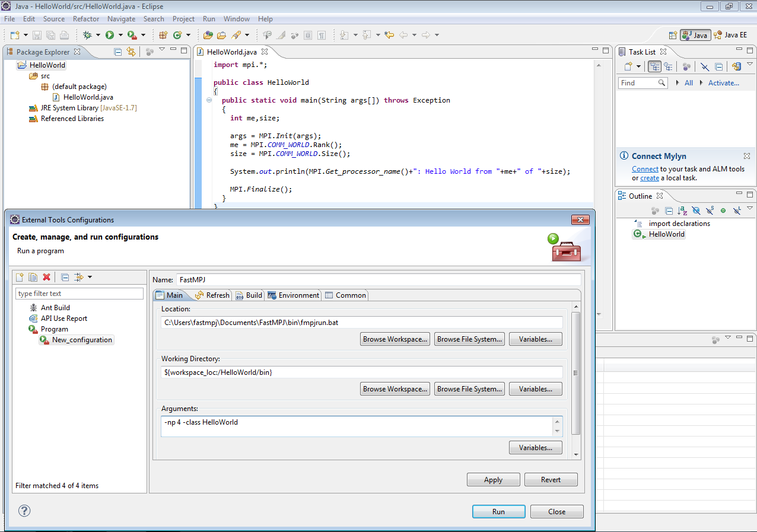Open the File menu
Image resolution: width=757 pixels, height=532 pixels.
9,19
